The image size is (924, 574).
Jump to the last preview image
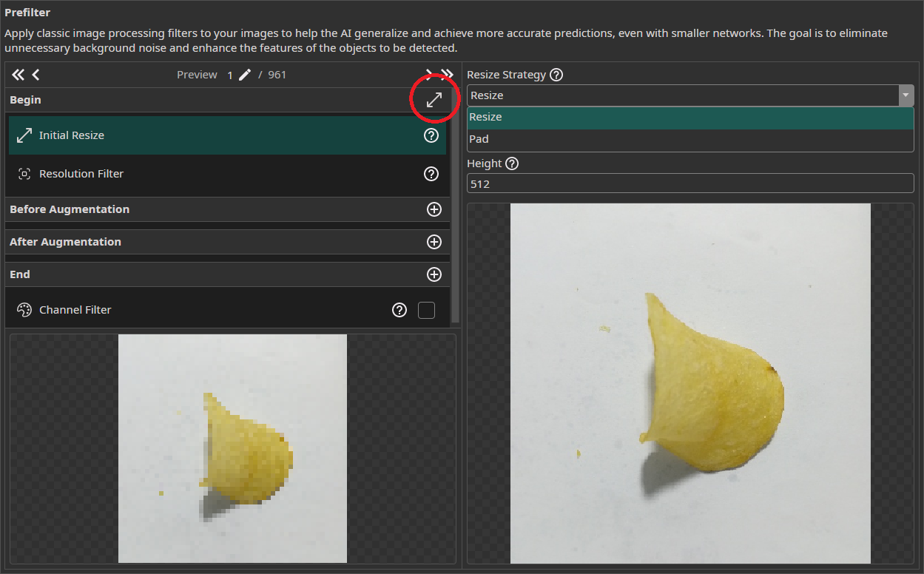point(448,74)
